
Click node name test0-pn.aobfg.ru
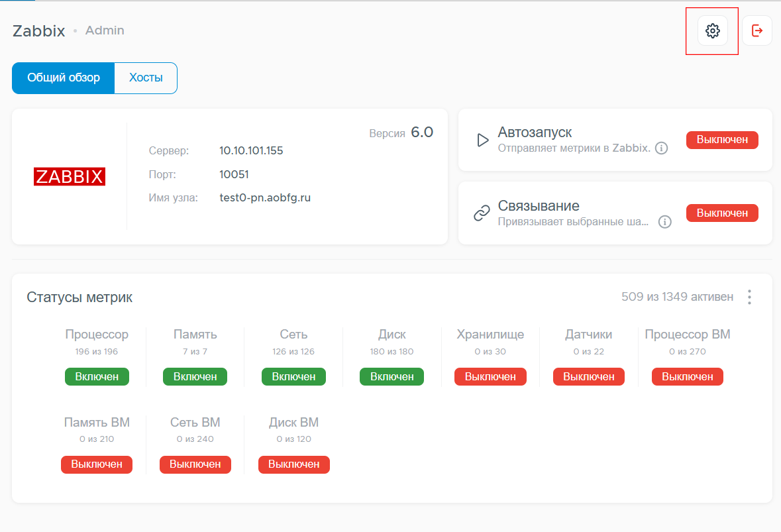pyautogui.click(x=265, y=197)
